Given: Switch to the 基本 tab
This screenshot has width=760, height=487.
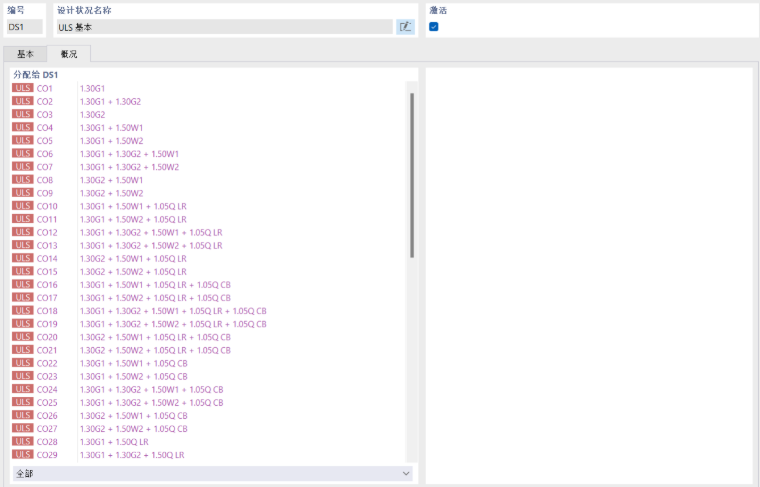Looking at the screenshot, I should point(25,54).
